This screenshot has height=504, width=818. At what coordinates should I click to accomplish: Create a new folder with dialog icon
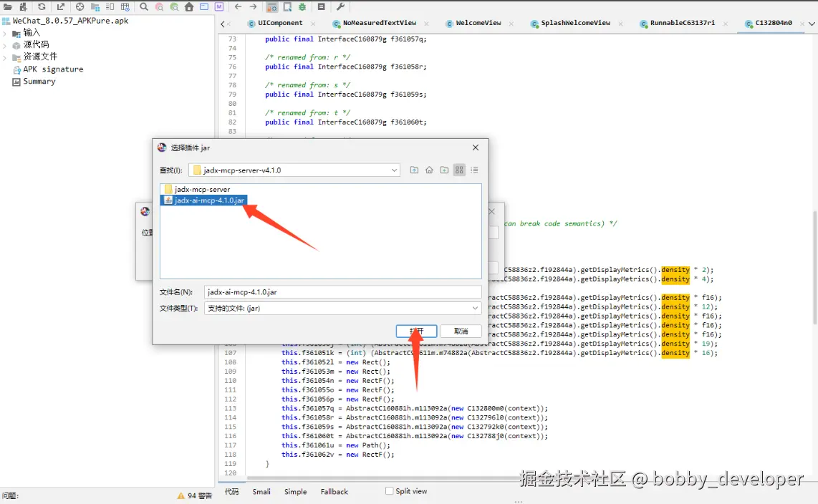click(x=445, y=170)
